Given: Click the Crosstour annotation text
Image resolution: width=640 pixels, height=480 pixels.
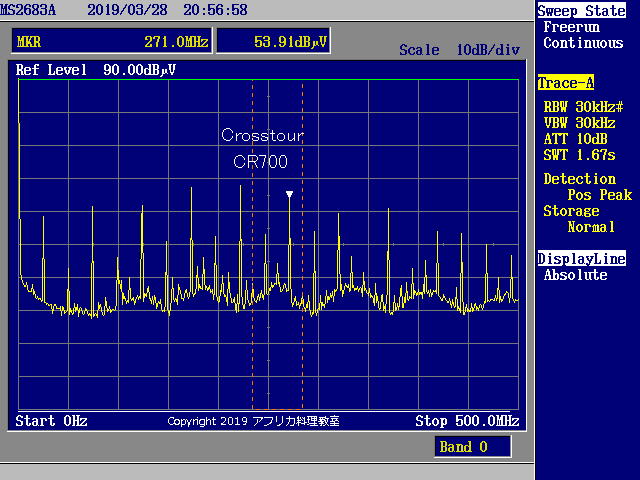Looking at the screenshot, I should click(262, 135).
